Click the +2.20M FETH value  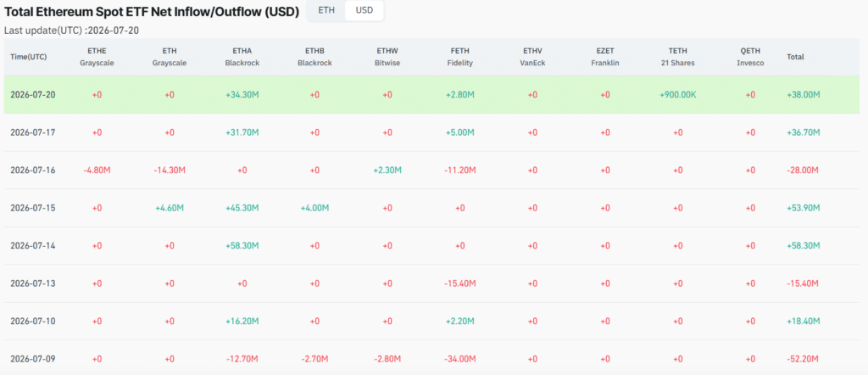coord(459,322)
